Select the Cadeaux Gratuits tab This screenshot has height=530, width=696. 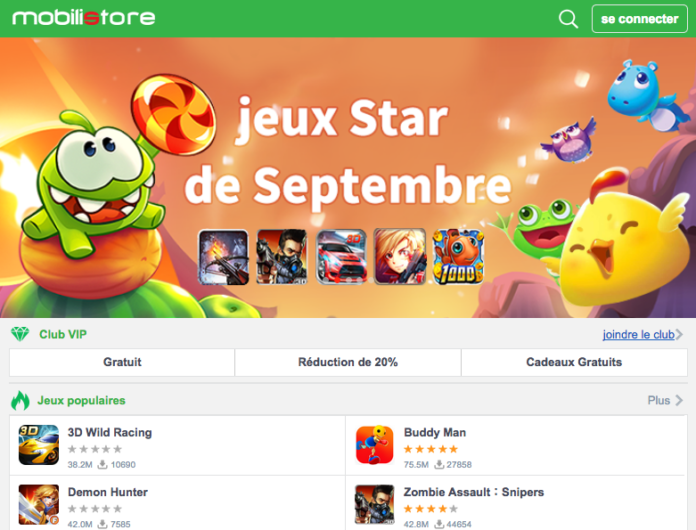[574, 362]
